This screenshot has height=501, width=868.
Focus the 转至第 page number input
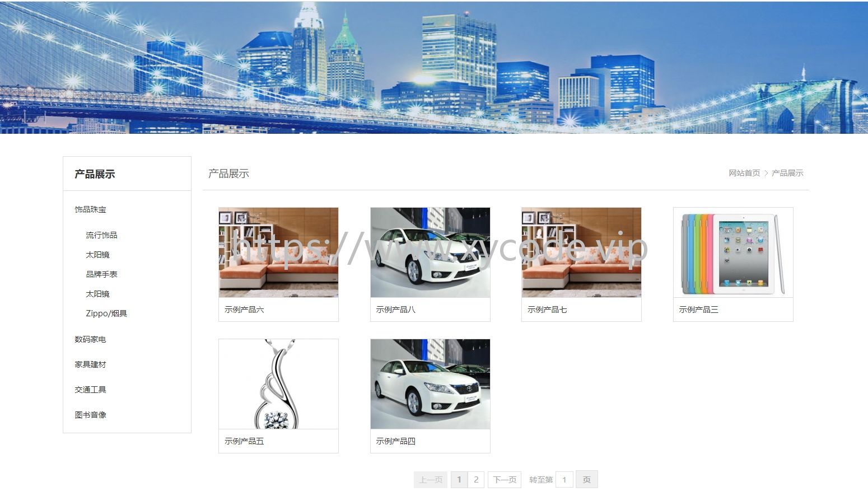564,480
